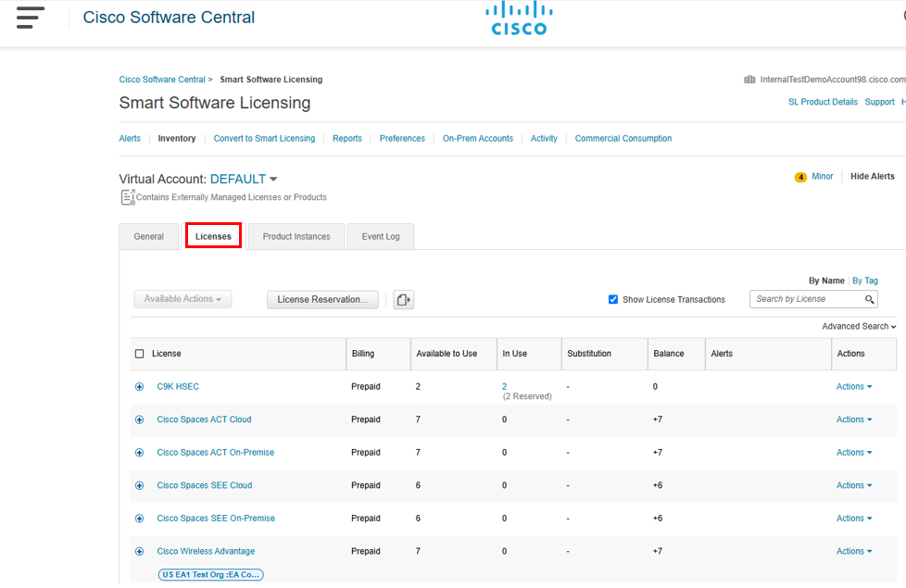
Task: Click the Minor alerts link
Action: point(823,176)
